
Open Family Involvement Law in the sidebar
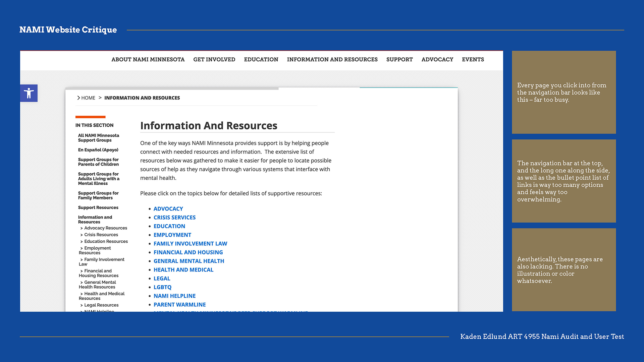click(x=102, y=262)
